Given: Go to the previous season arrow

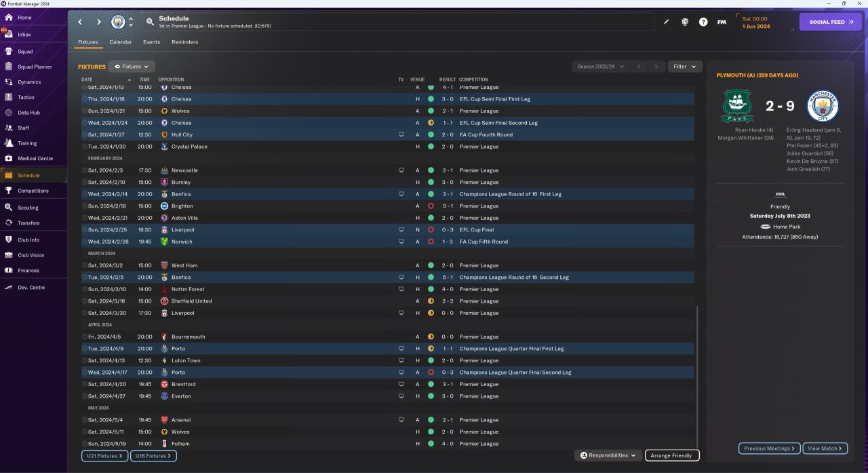Looking at the screenshot, I should pyautogui.click(x=638, y=67).
